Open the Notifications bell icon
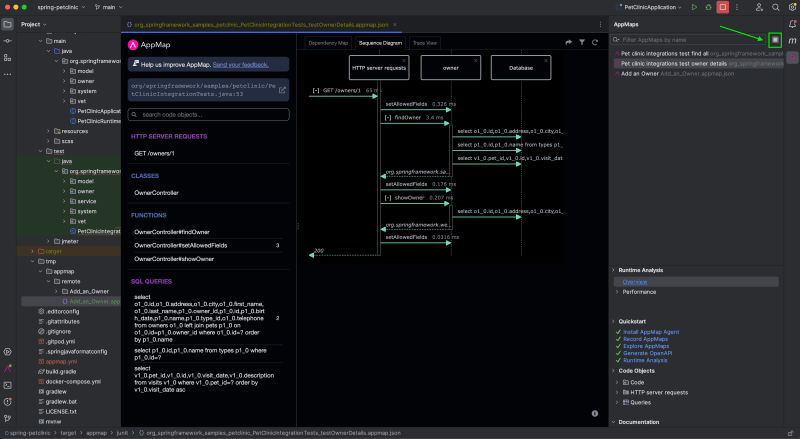The height and width of the screenshot is (439, 800). tap(792, 24)
